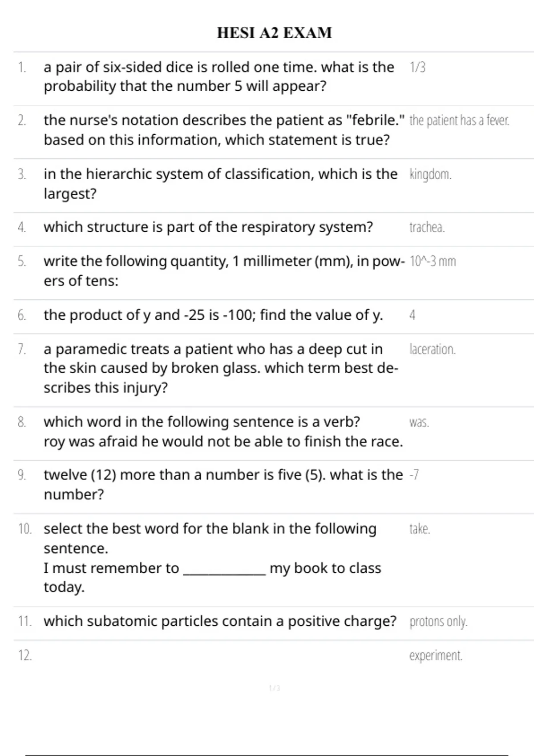Click the hierarchic classification question
534x756 pixels.
(x=220, y=183)
